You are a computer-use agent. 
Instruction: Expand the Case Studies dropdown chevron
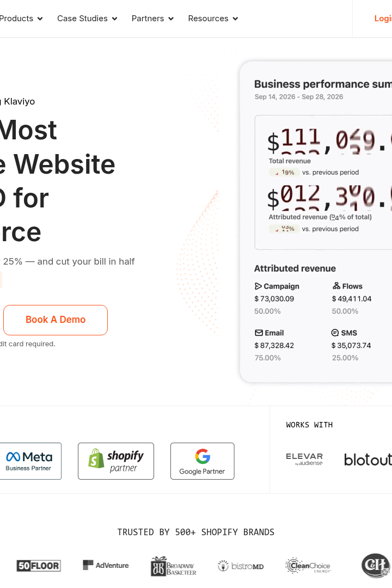tap(114, 19)
